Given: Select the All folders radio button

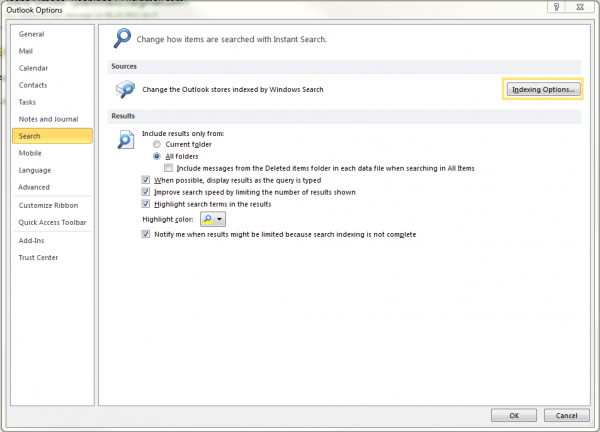Looking at the screenshot, I should click(x=157, y=156).
